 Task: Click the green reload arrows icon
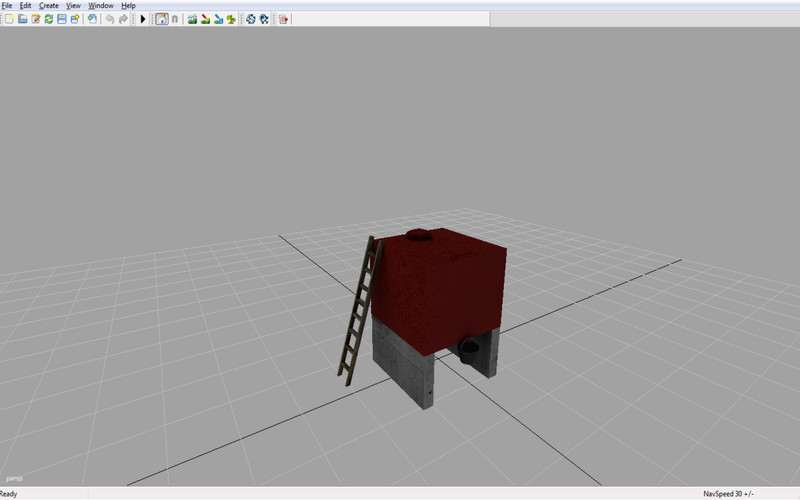tap(48, 19)
